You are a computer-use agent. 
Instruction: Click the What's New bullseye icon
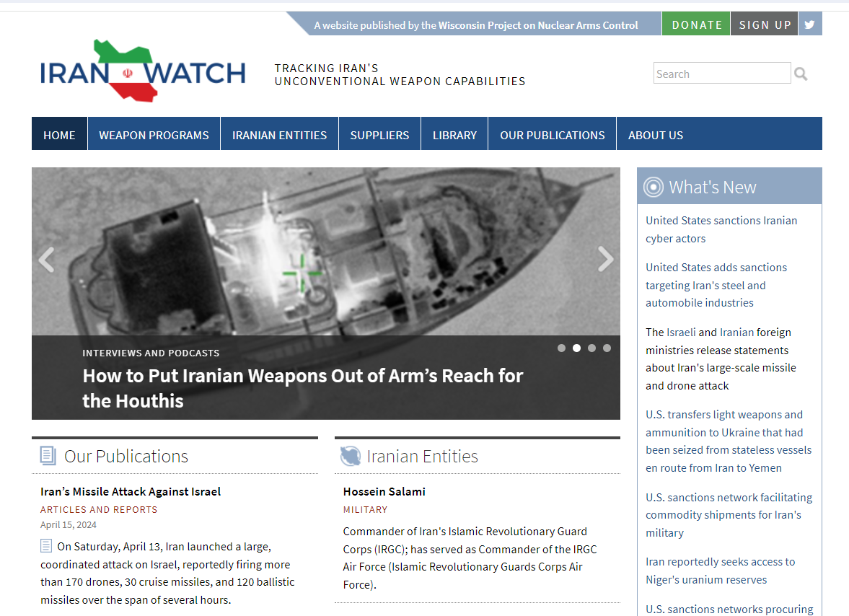click(654, 186)
